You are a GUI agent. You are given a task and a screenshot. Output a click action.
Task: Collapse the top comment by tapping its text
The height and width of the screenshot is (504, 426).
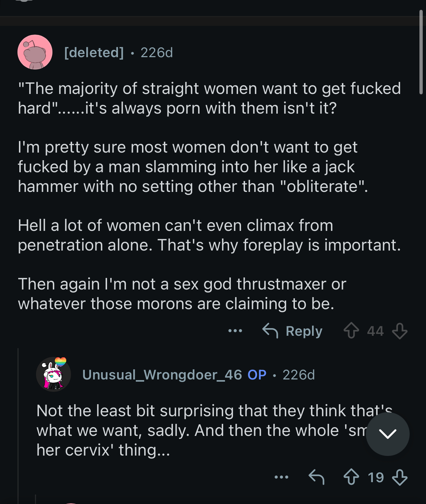(210, 196)
